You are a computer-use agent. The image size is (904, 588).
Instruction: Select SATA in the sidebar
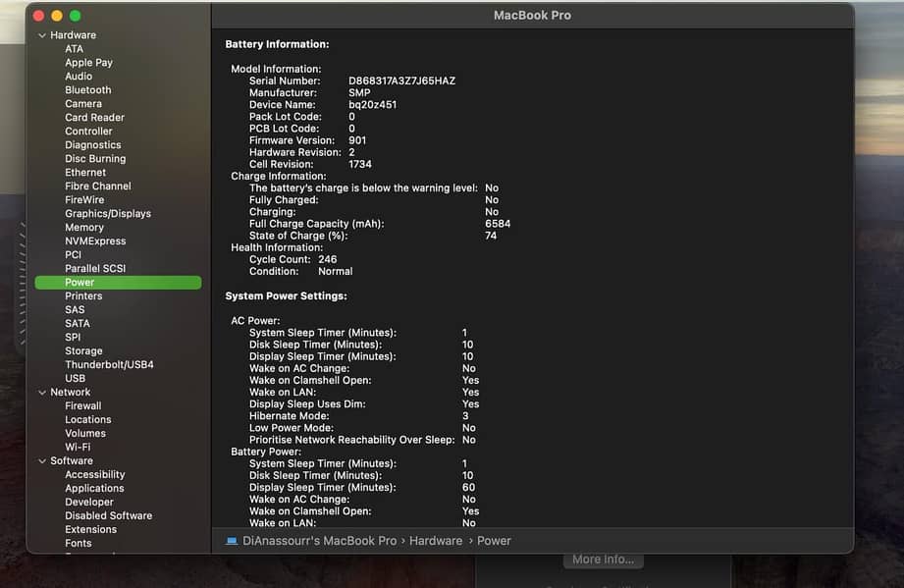78,324
